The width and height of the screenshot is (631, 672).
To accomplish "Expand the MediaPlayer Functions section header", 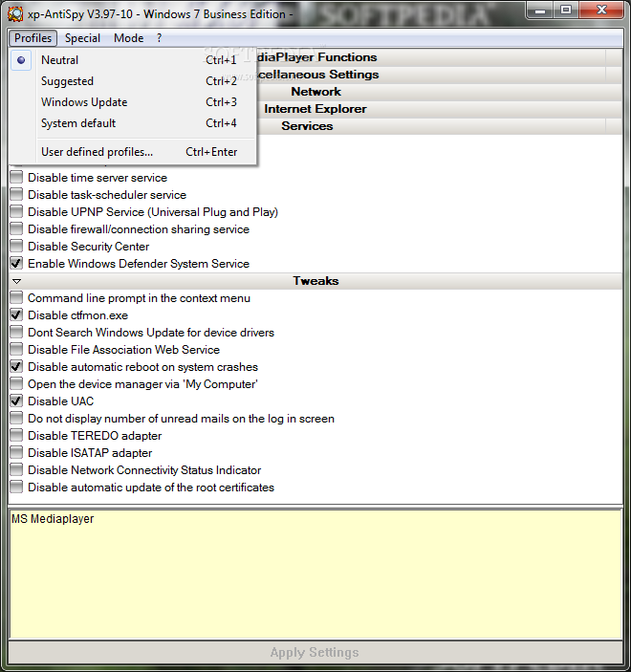I will click(439, 57).
